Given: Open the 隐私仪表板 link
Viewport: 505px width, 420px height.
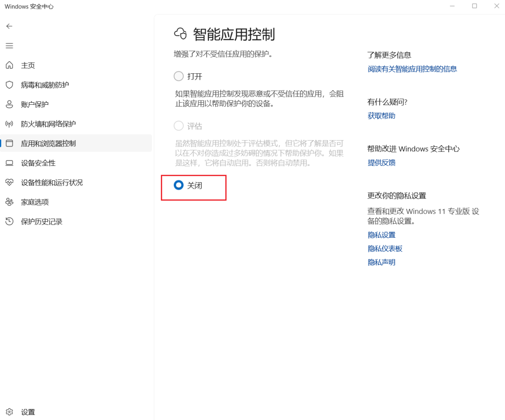Looking at the screenshot, I should tap(385, 249).
